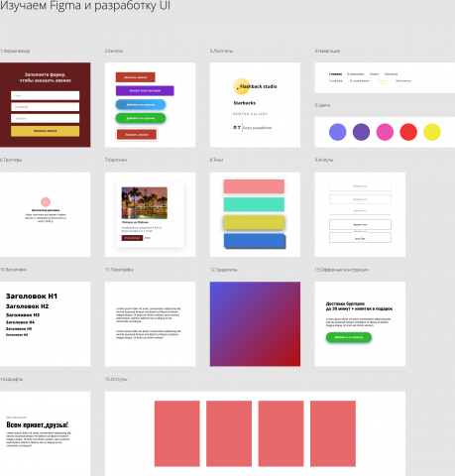This screenshot has height=476, width=455.
Task: Click the purple rectangular button
Action: (145, 90)
